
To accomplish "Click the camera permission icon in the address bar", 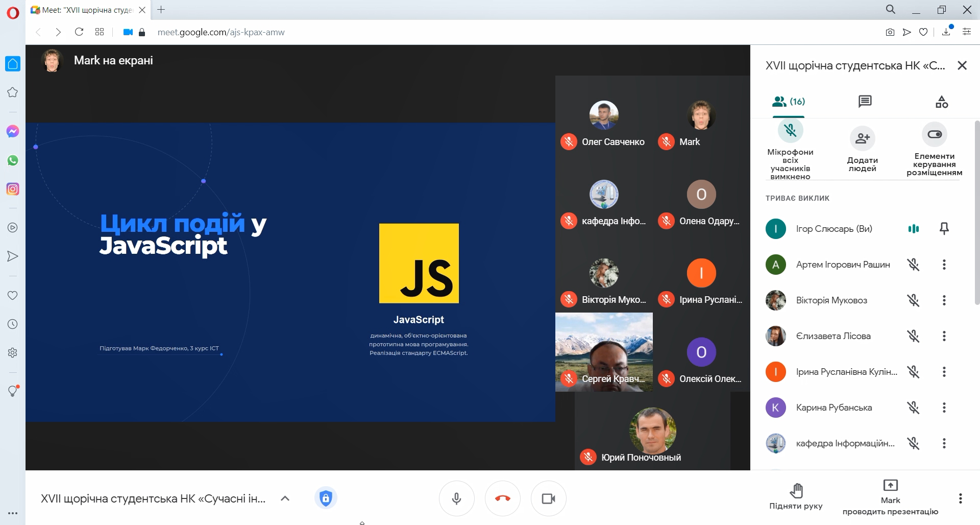I will tap(128, 32).
